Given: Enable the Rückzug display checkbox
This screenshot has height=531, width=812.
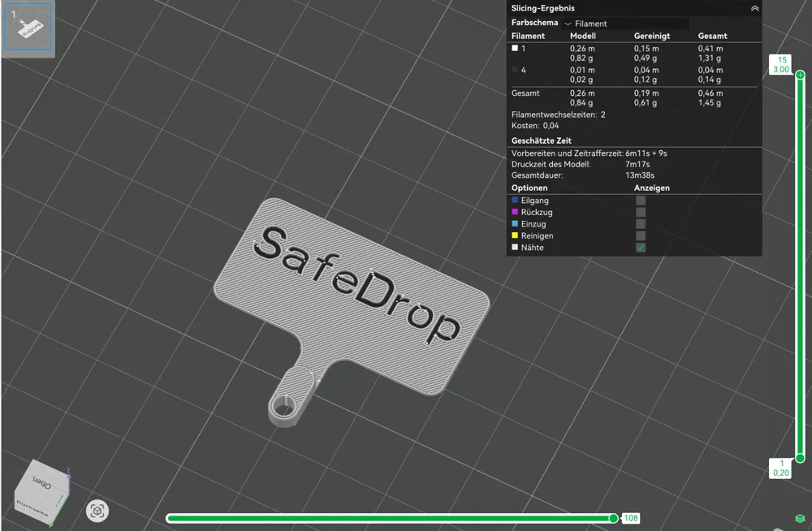Looking at the screenshot, I should (641, 213).
